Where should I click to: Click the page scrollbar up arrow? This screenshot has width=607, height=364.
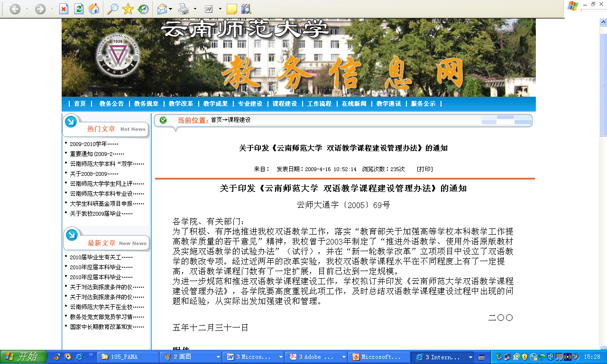coord(603,23)
